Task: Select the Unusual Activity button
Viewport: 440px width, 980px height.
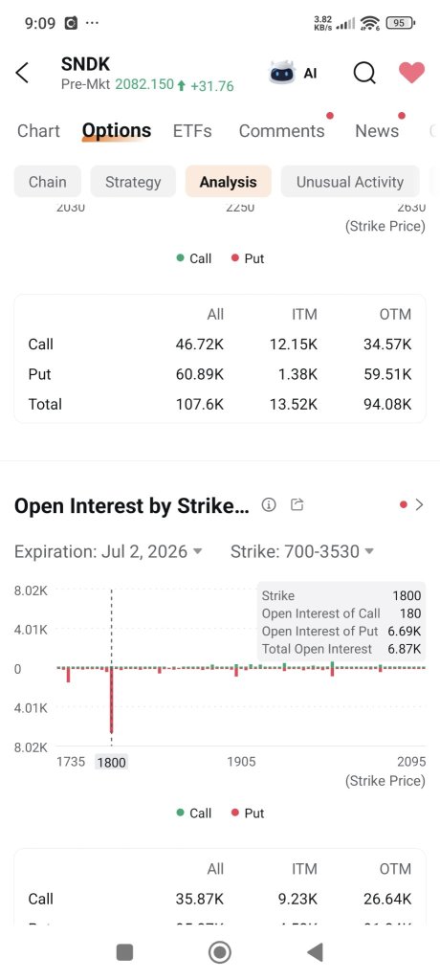Action: (350, 182)
